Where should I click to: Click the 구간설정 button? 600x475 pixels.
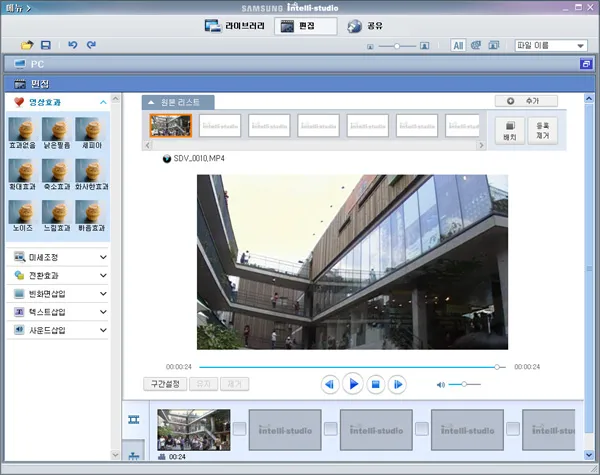pos(164,384)
